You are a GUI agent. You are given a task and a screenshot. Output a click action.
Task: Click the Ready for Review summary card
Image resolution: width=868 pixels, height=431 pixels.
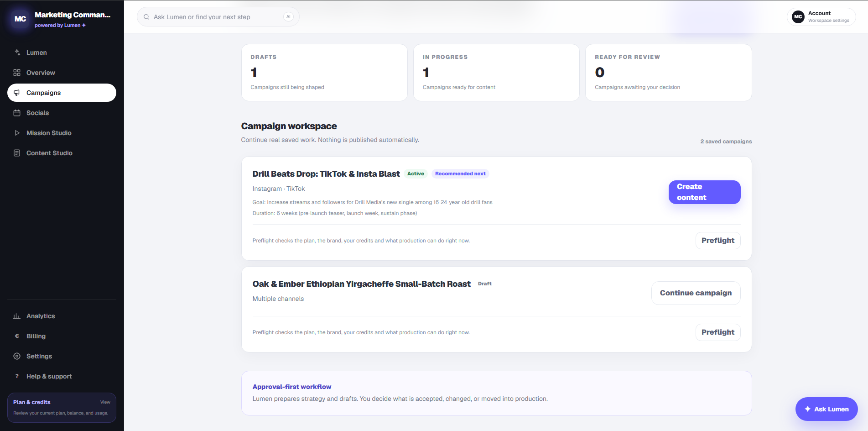[668, 73]
